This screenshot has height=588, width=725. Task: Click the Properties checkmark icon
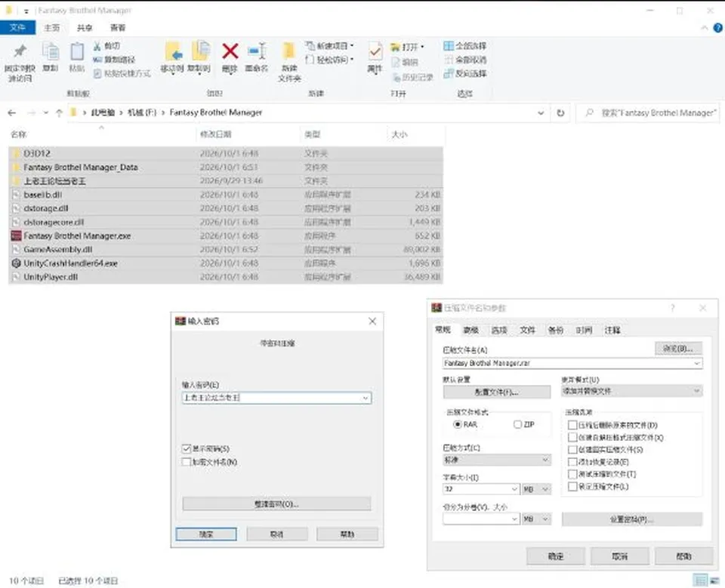pos(375,51)
